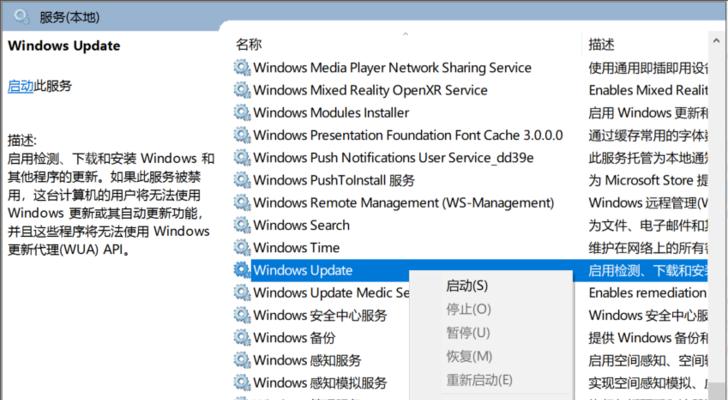Click highlighted description '启用检测、下载和安'
The height and width of the screenshot is (400, 728).
648,270
